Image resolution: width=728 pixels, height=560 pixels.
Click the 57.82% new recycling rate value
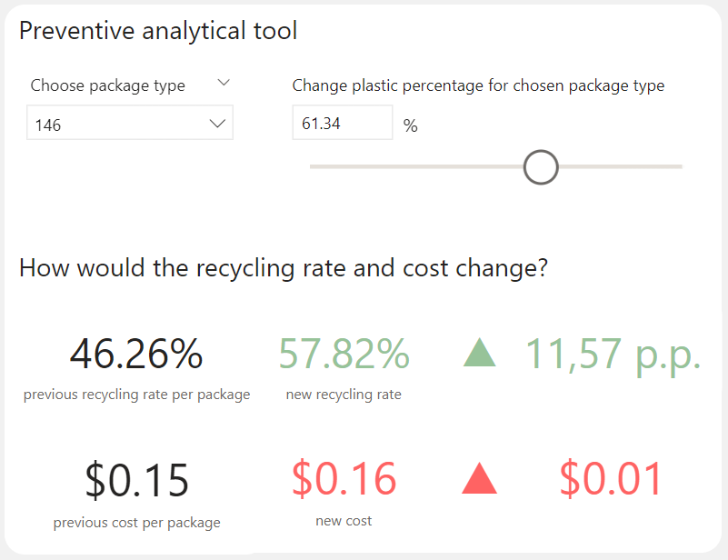click(343, 353)
